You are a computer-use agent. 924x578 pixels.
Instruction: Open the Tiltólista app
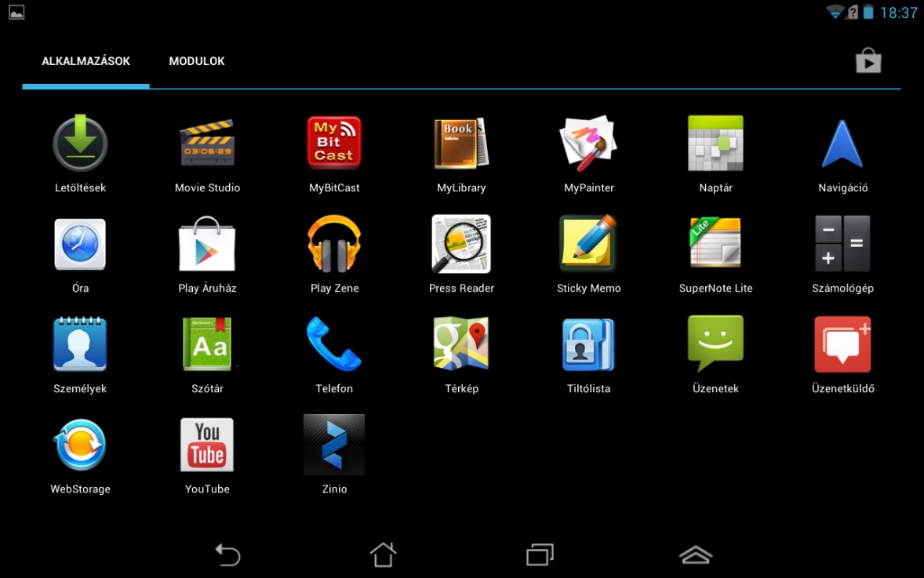point(589,344)
